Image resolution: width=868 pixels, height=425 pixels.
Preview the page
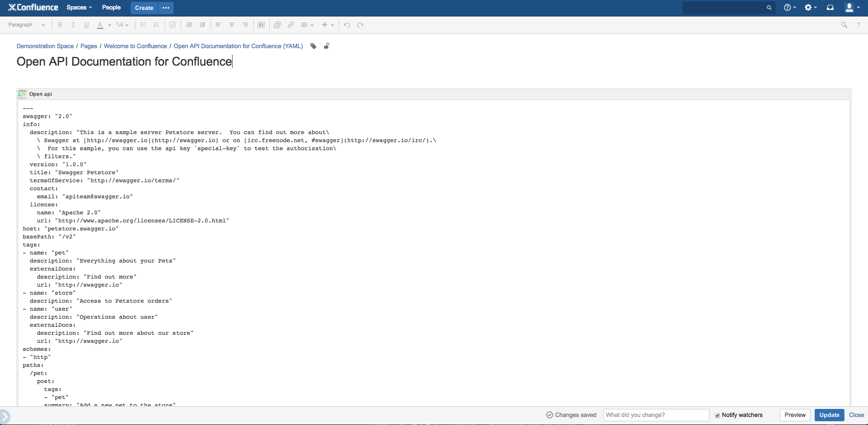tap(795, 415)
